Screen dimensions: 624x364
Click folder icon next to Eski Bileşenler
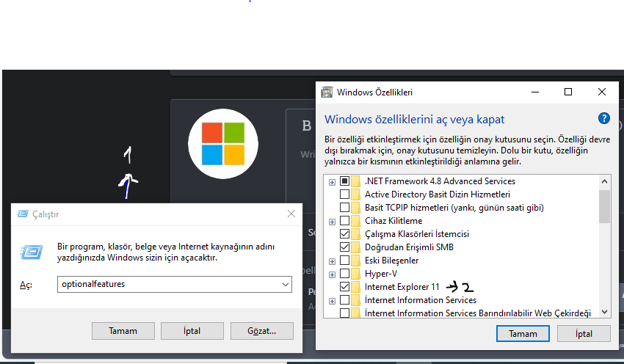[x=356, y=261]
